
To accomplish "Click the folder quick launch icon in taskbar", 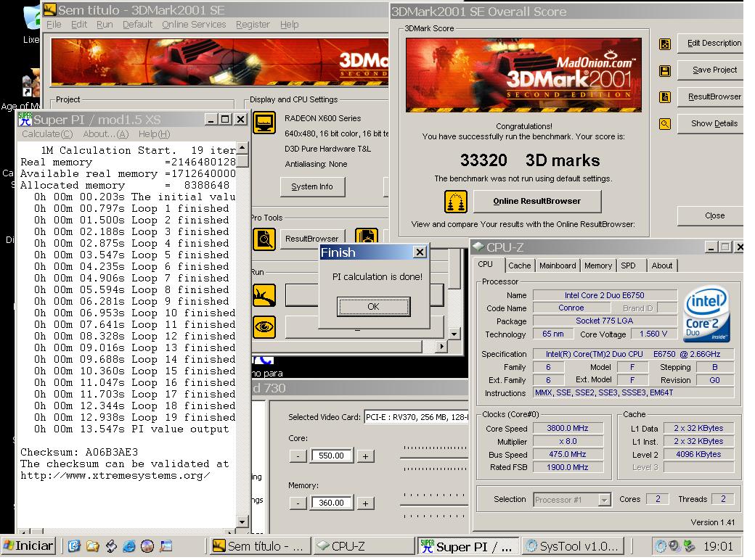I will coord(92,546).
